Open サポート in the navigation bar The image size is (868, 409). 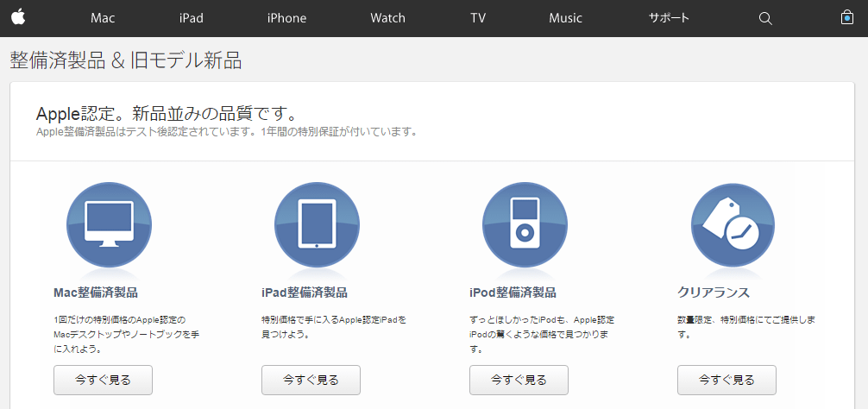click(x=669, y=18)
